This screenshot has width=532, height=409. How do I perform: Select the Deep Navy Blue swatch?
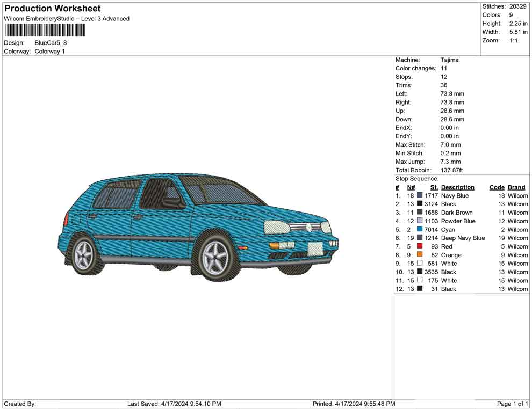click(420, 238)
